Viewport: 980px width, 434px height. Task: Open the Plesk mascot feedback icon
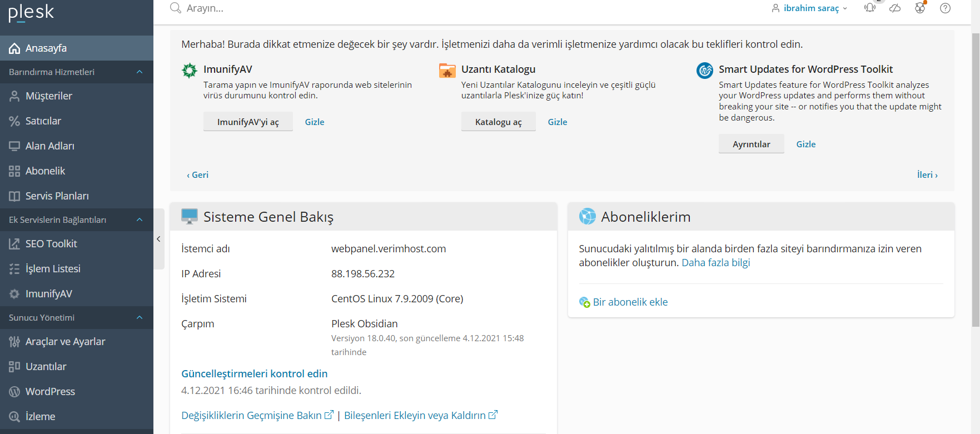pos(920,8)
